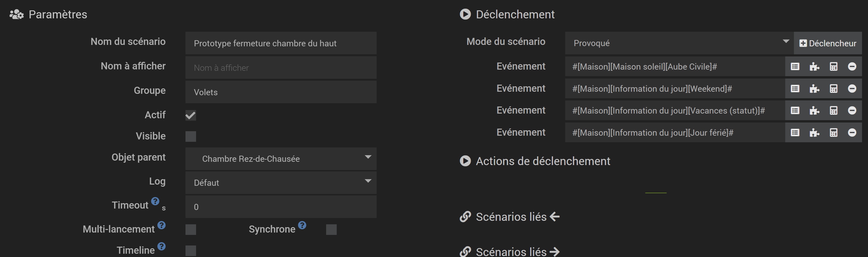This screenshot has height=257, width=868.
Task: Remove the Jour férié event trigger
Action: pos(852,133)
